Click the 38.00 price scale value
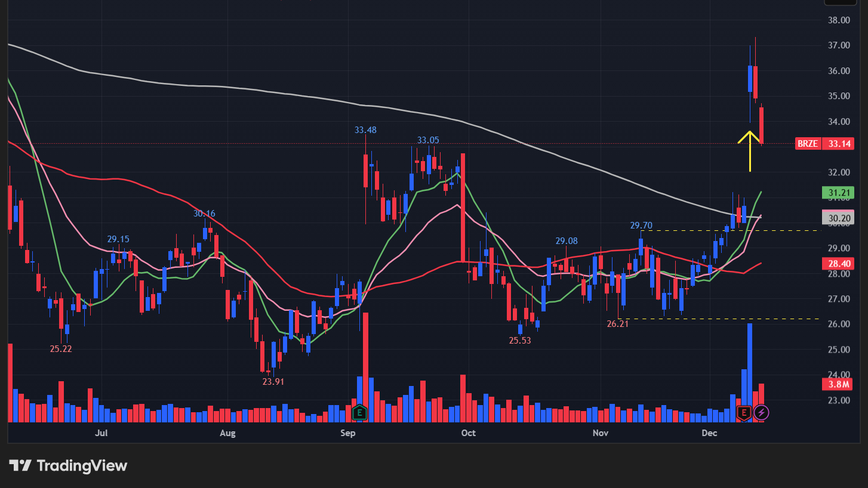 tap(839, 20)
